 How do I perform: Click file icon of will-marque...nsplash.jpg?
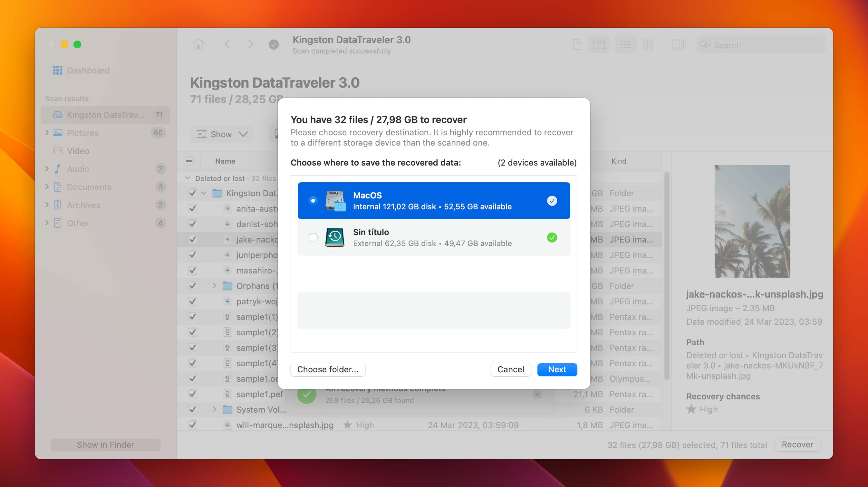coord(227,425)
